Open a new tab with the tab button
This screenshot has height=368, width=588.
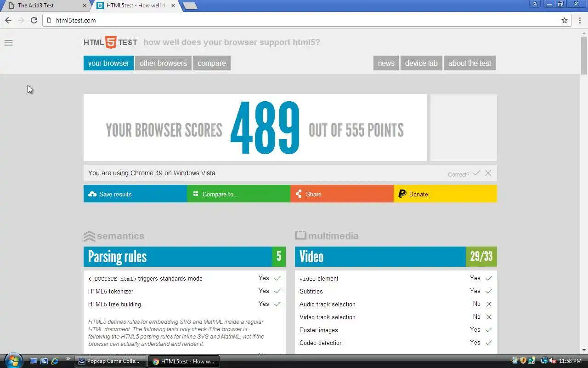pyautogui.click(x=190, y=6)
